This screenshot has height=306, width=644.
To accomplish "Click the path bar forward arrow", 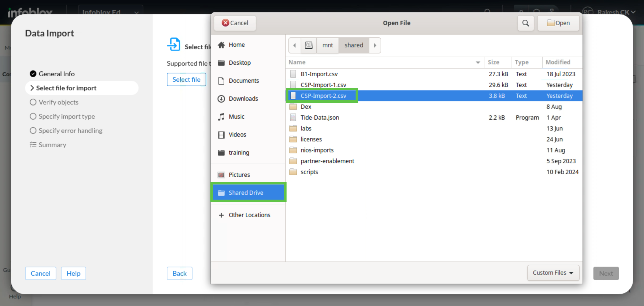I will tap(375, 45).
